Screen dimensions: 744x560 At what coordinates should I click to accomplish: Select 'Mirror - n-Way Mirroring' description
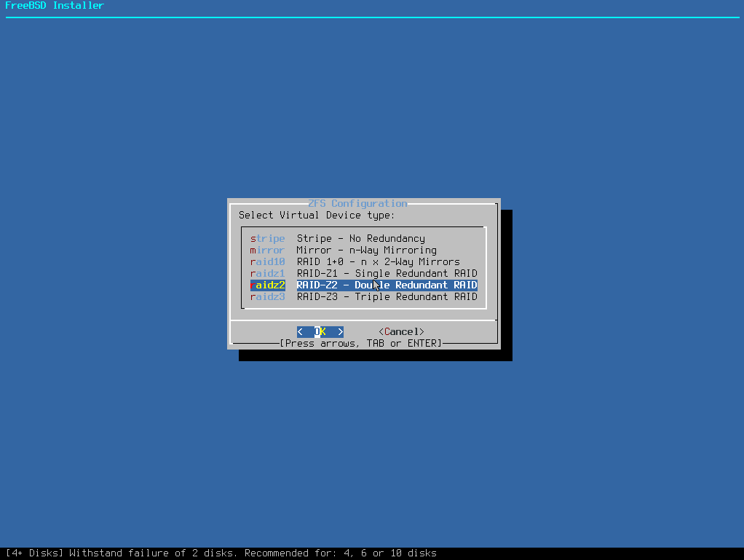366,250
